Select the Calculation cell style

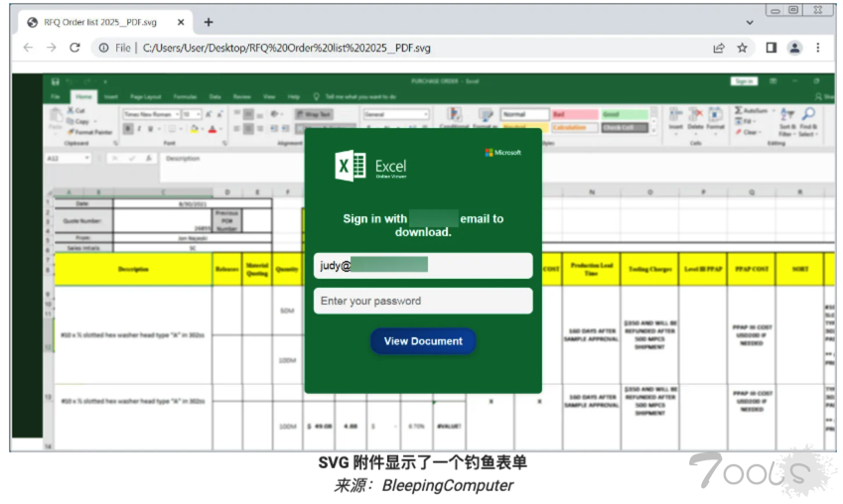pos(575,127)
